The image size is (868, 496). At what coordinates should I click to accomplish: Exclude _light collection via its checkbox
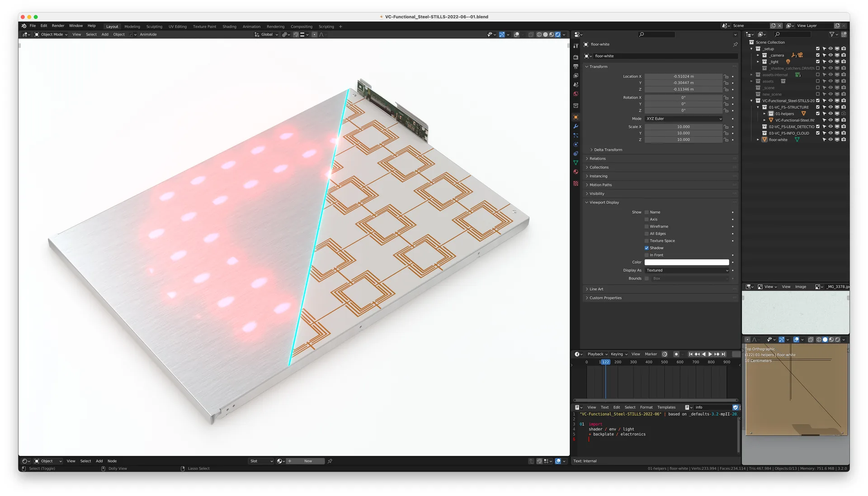pos(817,62)
